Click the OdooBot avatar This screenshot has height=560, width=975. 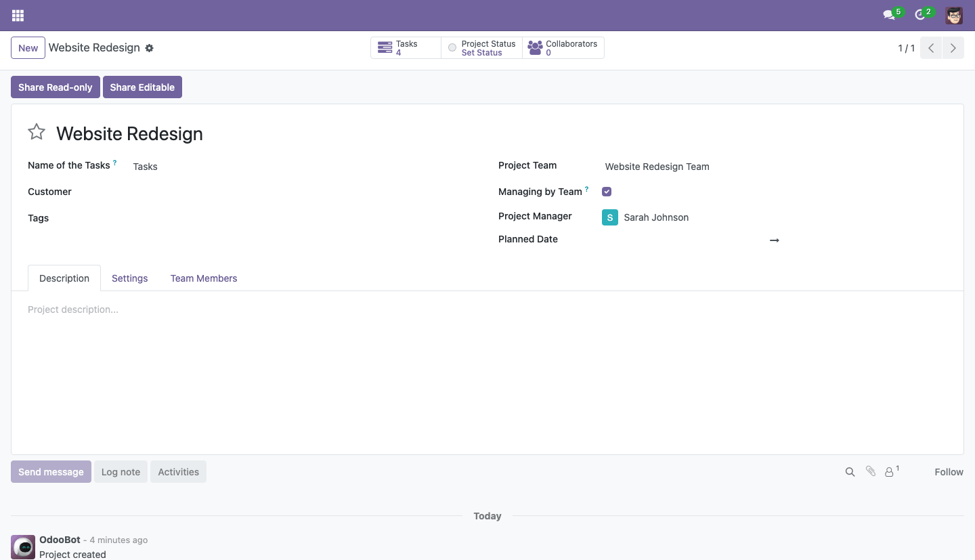23,547
